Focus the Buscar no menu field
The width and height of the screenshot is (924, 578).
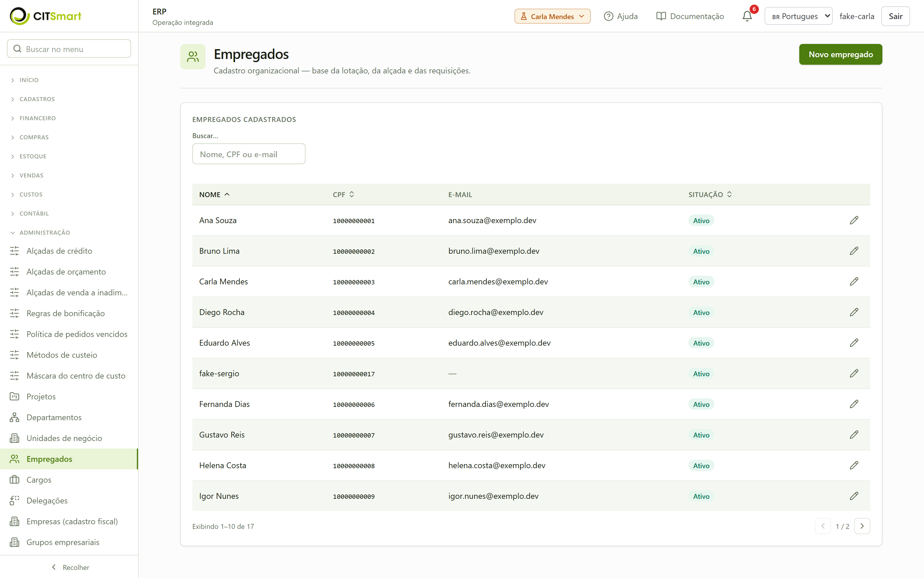coord(69,49)
